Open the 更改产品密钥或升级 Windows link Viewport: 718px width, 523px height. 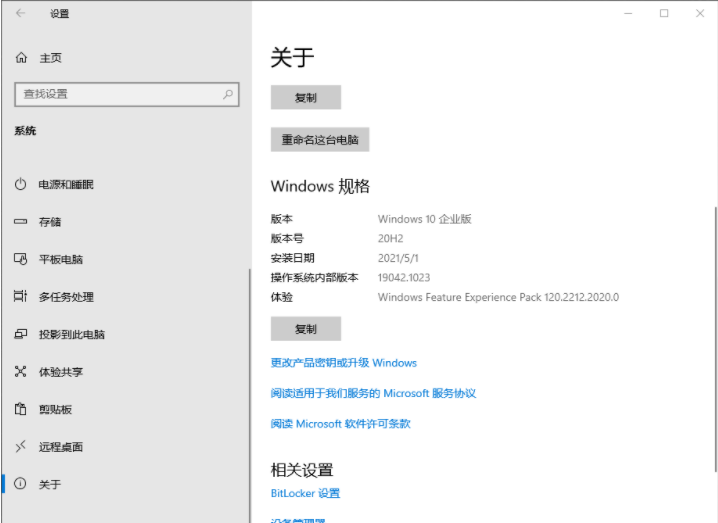coord(343,363)
